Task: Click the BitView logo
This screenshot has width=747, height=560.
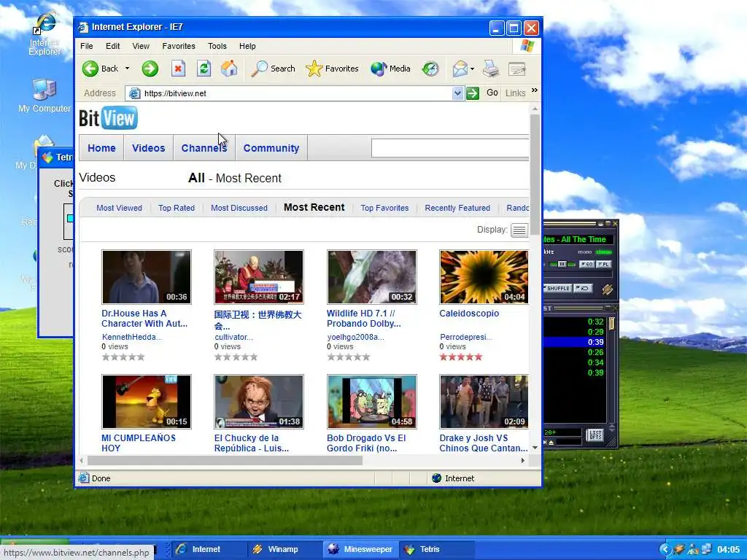Action: (x=108, y=117)
